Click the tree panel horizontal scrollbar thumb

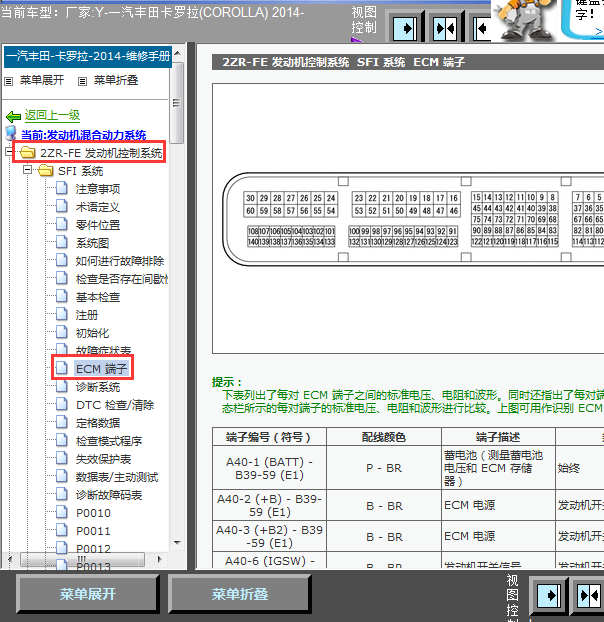(82, 559)
